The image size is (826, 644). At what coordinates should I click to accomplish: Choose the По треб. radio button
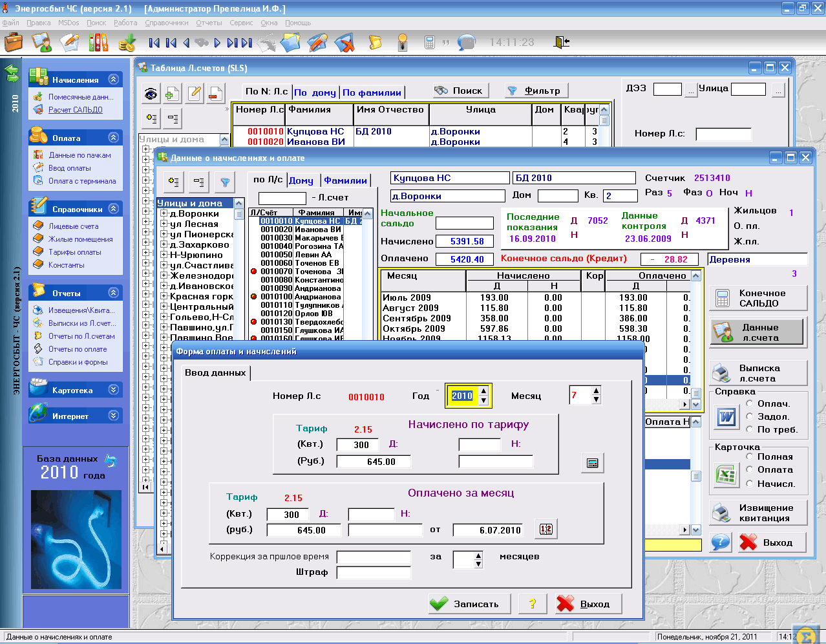750,429
